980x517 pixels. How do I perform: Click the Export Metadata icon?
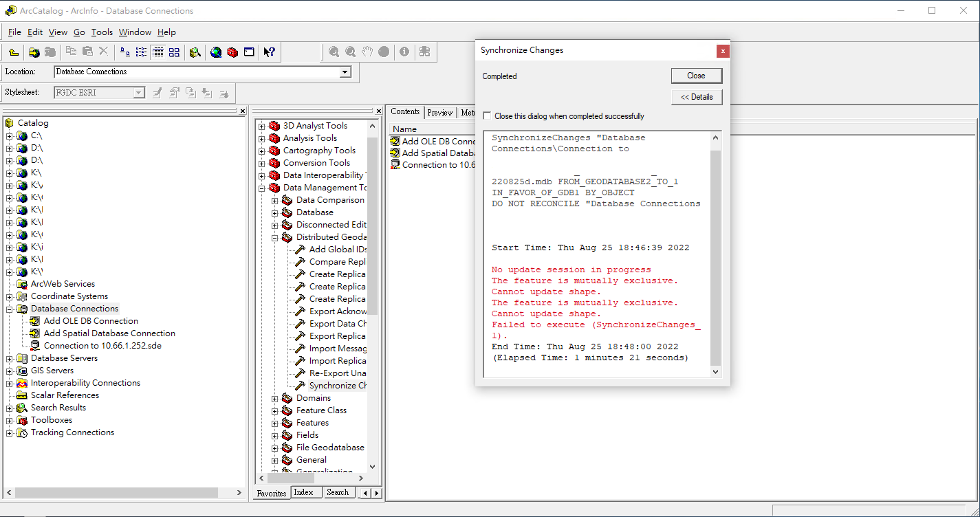point(224,93)
